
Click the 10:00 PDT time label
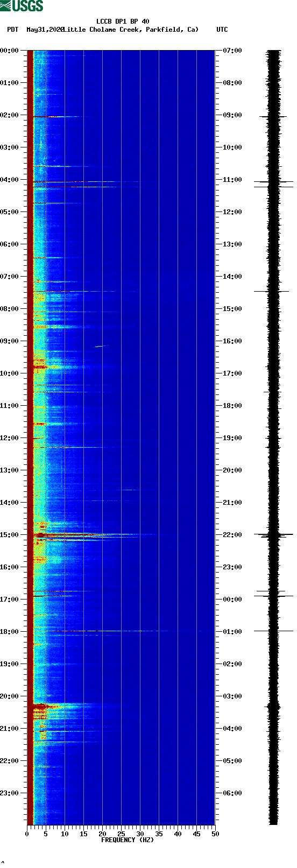[x=10, y=373]
